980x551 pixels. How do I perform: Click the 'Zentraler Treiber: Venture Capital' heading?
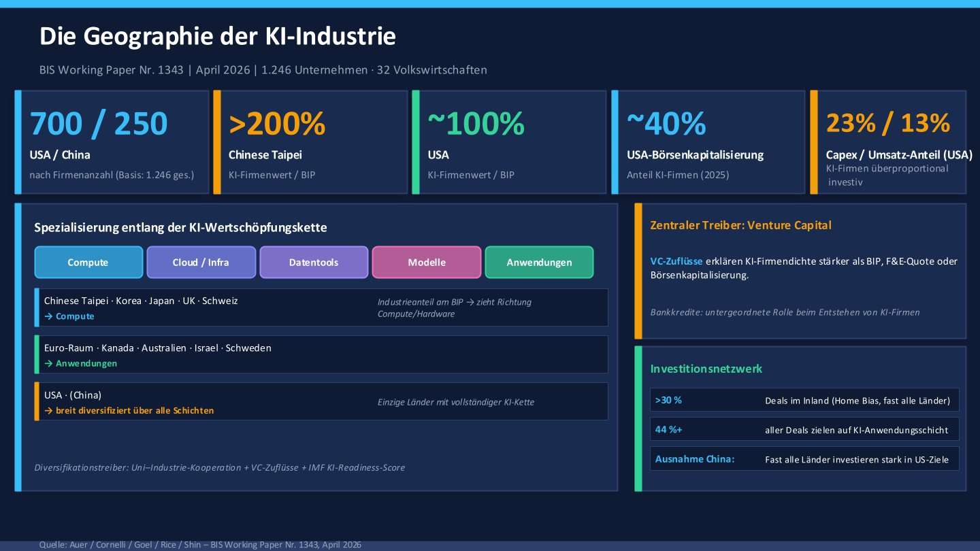[740, 225]
